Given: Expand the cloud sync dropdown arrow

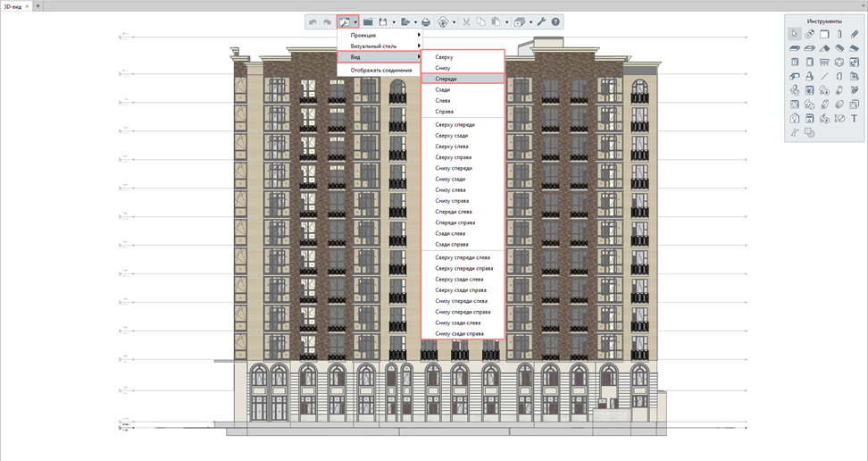Looking at the screenshot, I should pos(454,22).
